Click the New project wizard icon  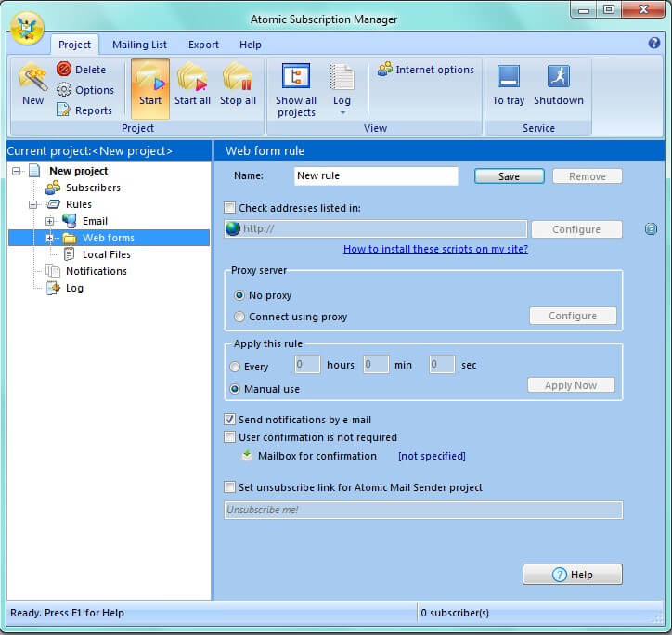click(32, 78)
